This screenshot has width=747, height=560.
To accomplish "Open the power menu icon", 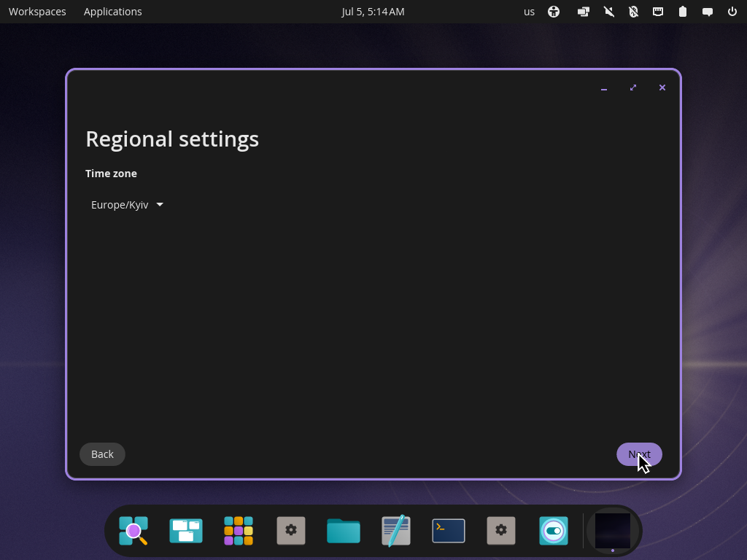I will pos(732,12).
